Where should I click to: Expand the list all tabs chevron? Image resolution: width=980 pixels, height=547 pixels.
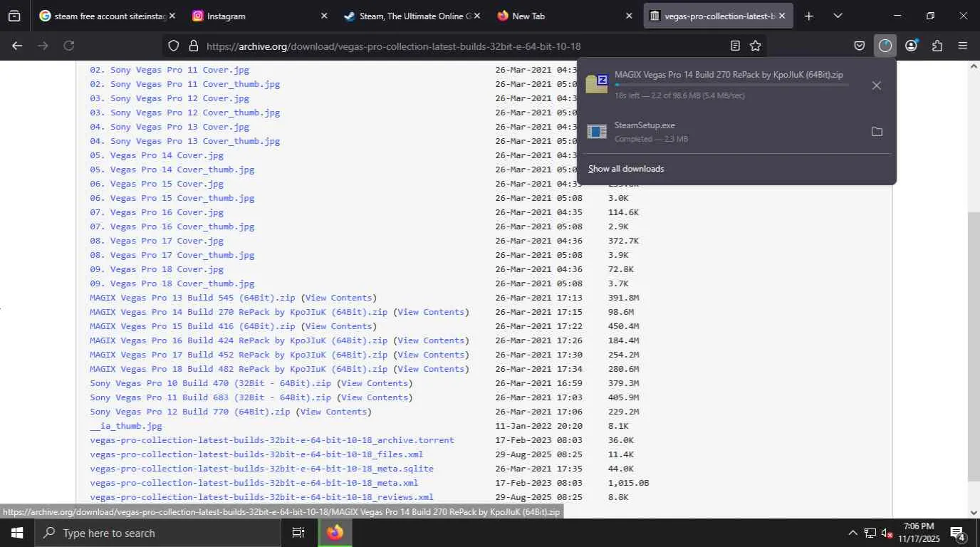[x=838, y=16]
